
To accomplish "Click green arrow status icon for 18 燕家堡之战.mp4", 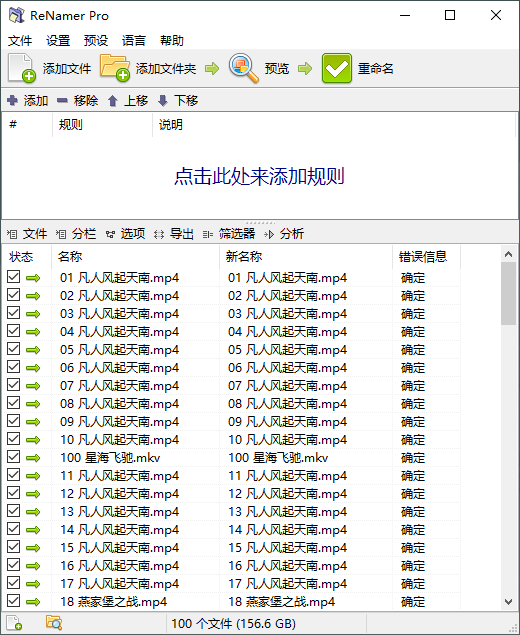I will [33, 602].
